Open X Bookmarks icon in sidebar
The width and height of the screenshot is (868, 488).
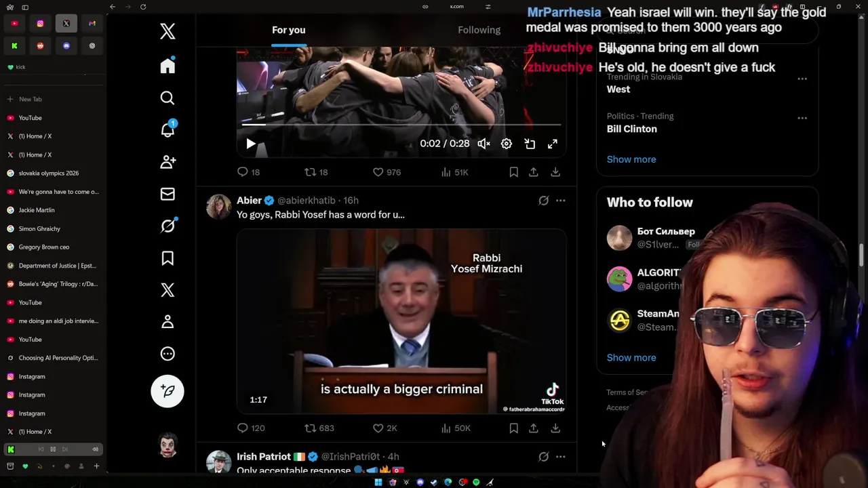167,258
